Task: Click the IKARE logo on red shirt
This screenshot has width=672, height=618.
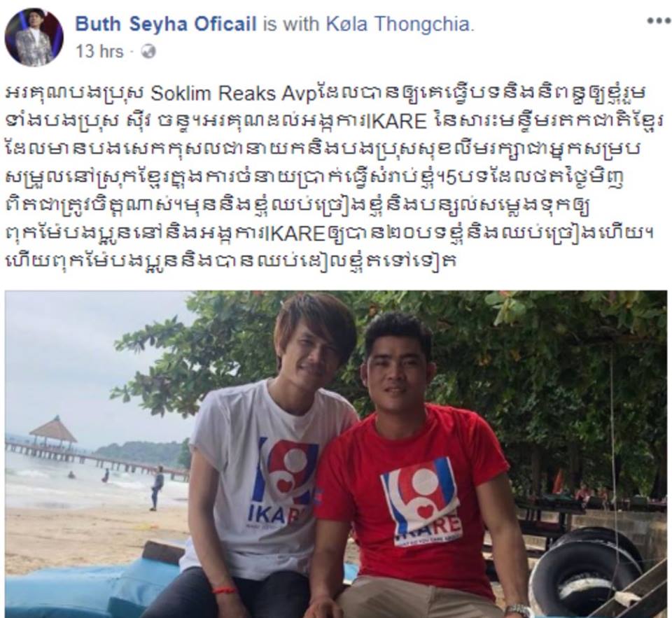Action: click(x=421, y=498)
